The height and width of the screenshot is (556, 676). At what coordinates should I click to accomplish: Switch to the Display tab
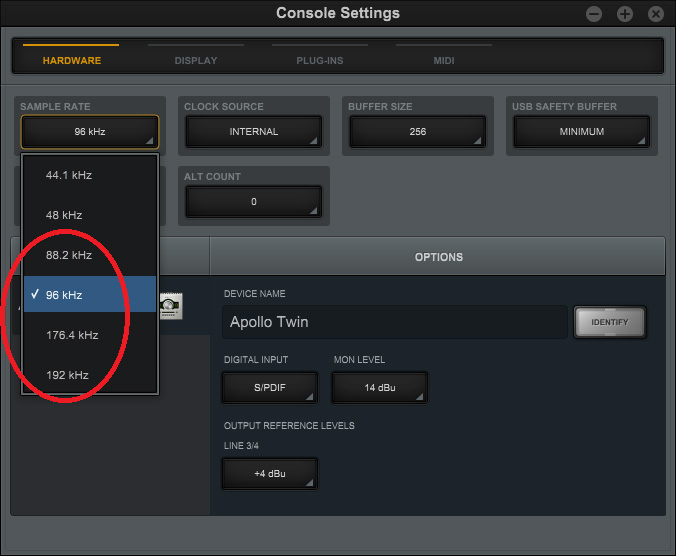[196, 60]
